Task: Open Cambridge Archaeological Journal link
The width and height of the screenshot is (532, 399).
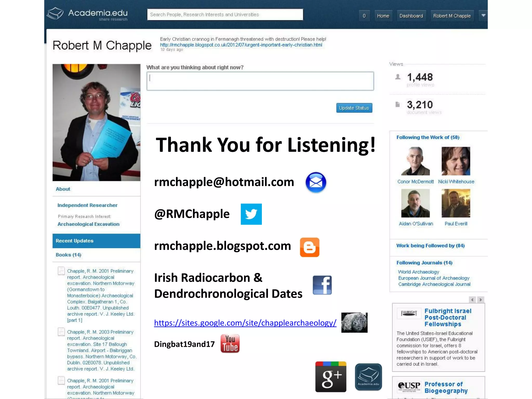Action: (434, 284)
